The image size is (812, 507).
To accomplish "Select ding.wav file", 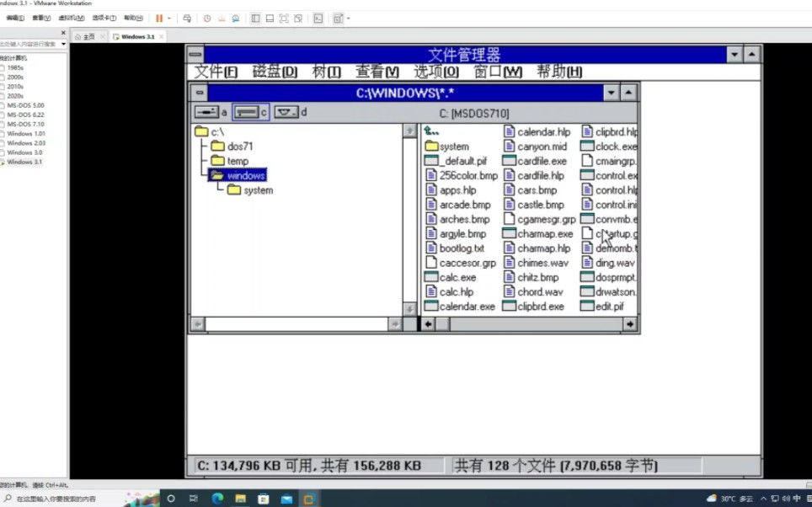I will (x=608, y=263).
